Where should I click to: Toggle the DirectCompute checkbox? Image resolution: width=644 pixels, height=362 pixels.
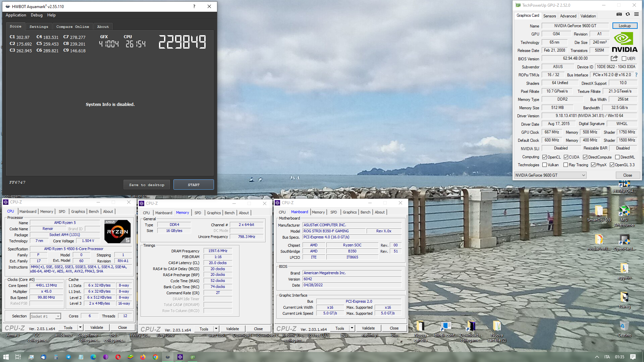[x=585, y=157]
